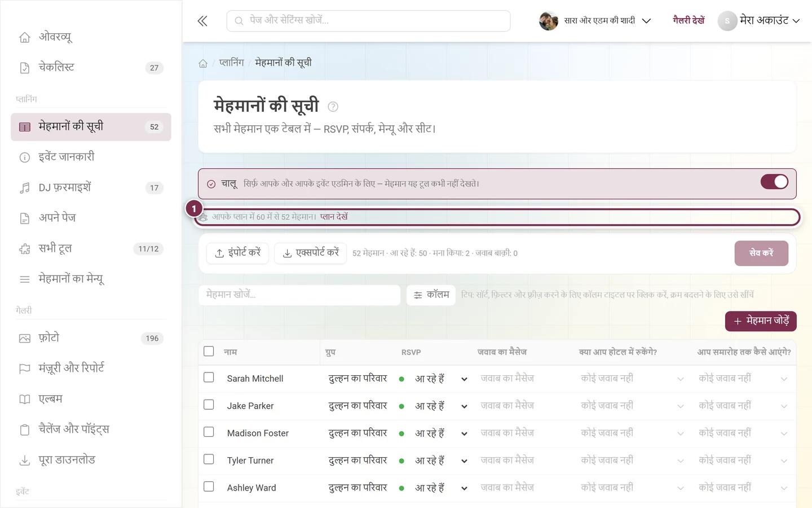Viewport: 812px width, 508px height.
Task: Turn off the चालू guest list switch
Action: click(x=774, y=182)
